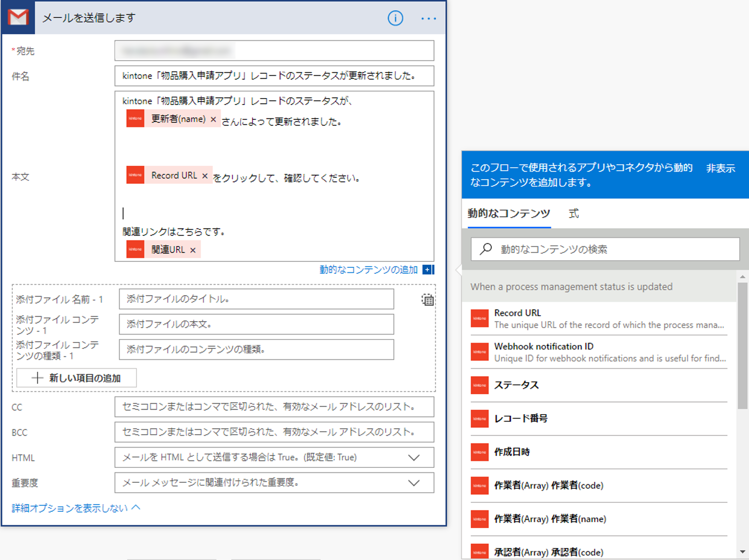Click 添付ファイル コンテンツ - 1 field
The height and width of the screenshot is (560, 749).
tap(256, 324)
